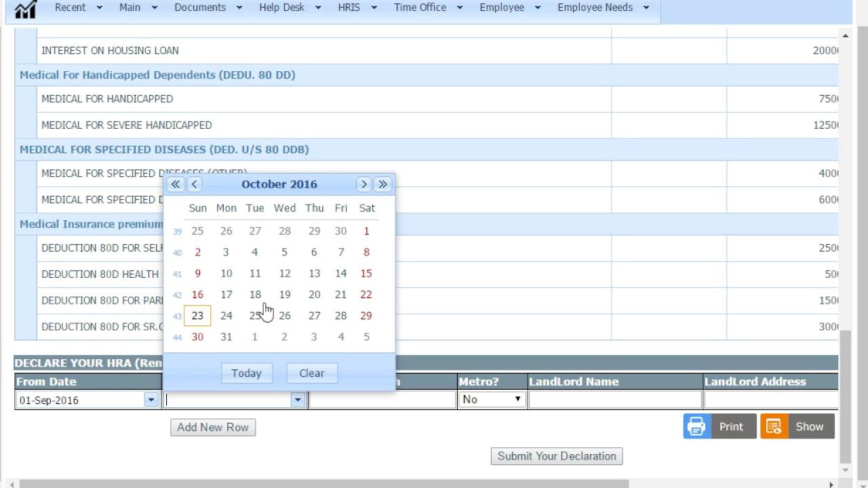Select October 1 in calendar
Screen dimensions: 868x488
366,231
